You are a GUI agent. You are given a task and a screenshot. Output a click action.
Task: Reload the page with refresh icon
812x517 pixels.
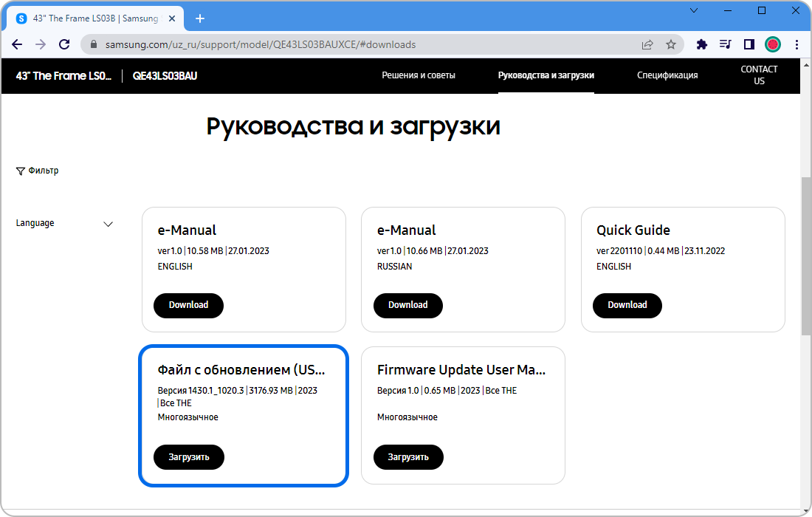64,44
